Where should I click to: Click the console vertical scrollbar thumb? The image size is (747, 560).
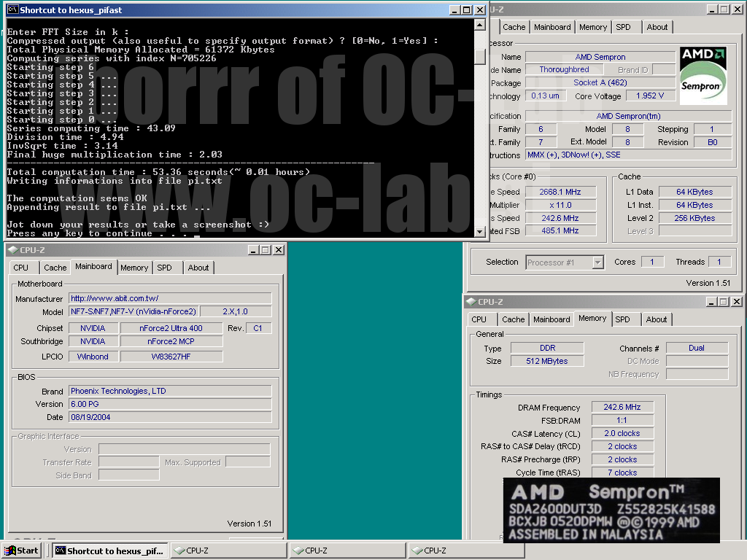click(480, 57)
